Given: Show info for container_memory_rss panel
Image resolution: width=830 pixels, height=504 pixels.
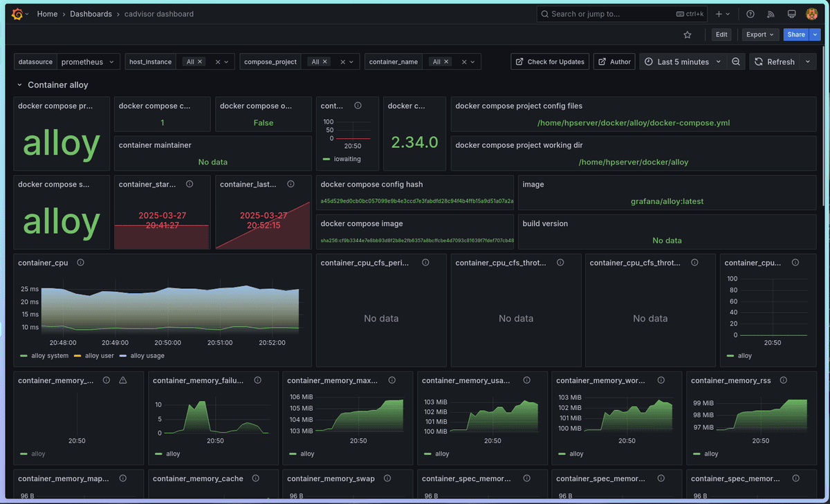Looking at the screenshot, I should point(785,380).
